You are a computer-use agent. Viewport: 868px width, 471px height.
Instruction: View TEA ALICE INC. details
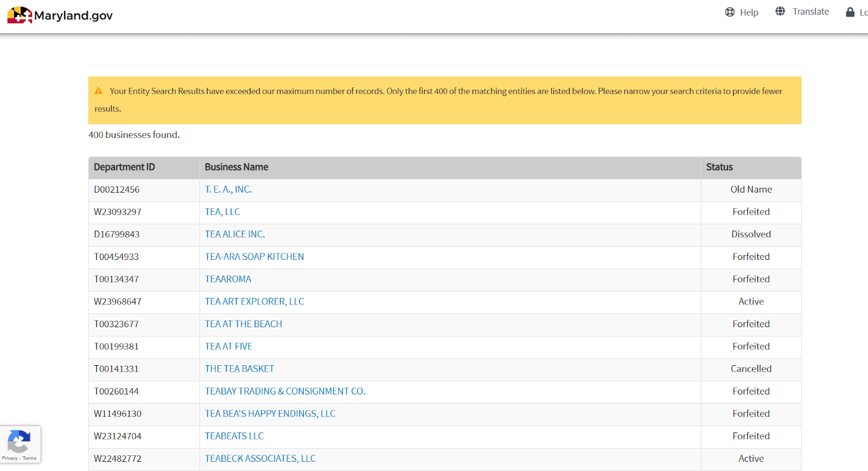pos(235,234)
